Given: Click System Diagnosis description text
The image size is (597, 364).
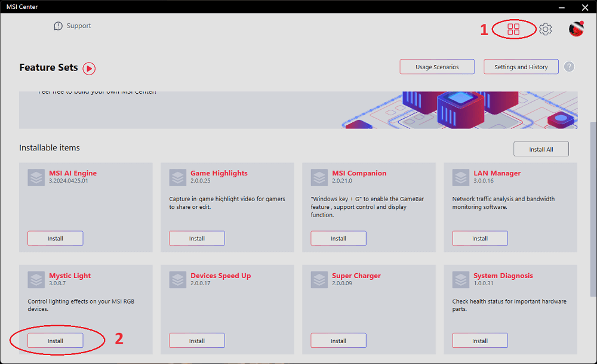Looking at the screenshot, I should click(509, 305).
